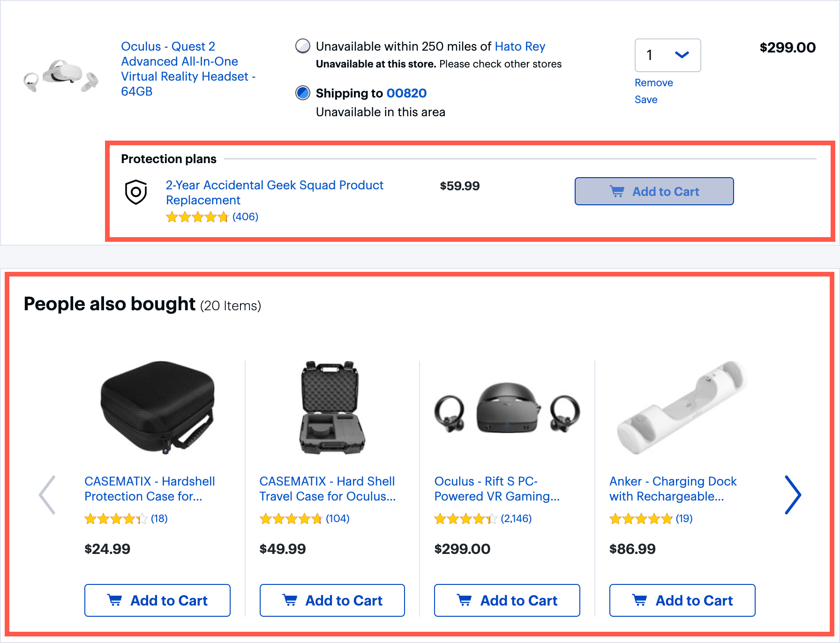
Task: Add CASEMATIX Hardshell Protection Case to cart
Action: pos(157,600)
